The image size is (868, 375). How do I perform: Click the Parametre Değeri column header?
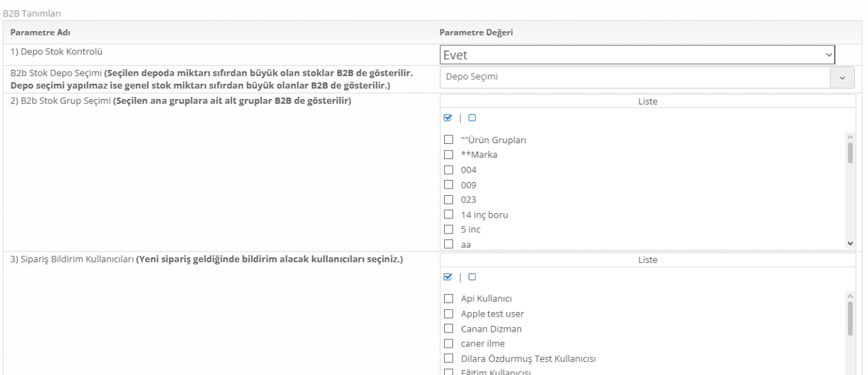477,31
